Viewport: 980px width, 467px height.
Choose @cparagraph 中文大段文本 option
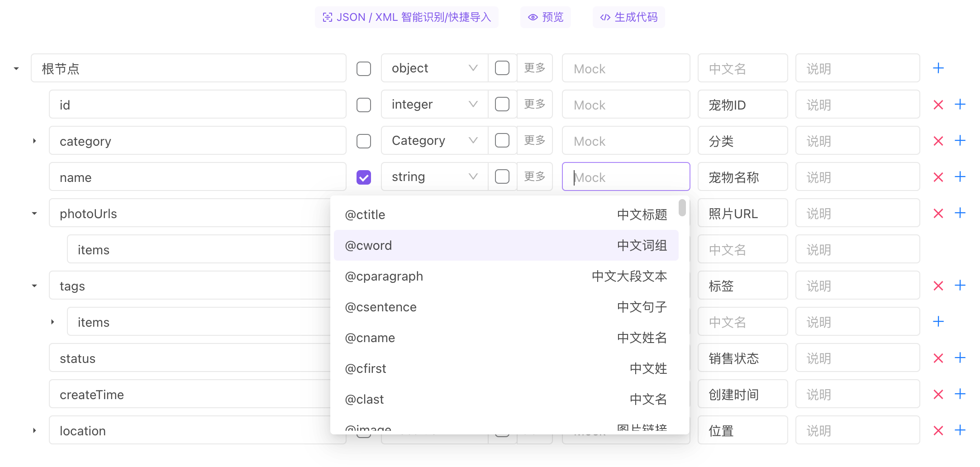[506, 276]
